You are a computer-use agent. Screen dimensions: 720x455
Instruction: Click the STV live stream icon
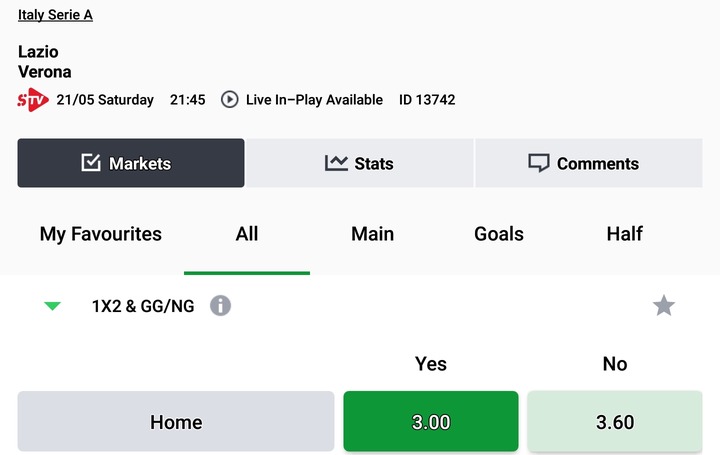tap(33, 100)
